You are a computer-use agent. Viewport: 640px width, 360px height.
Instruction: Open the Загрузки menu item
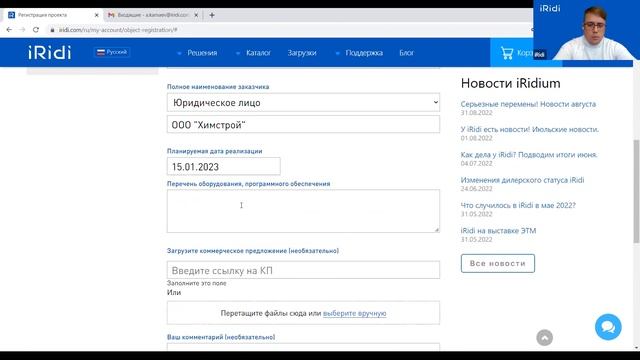302,53
